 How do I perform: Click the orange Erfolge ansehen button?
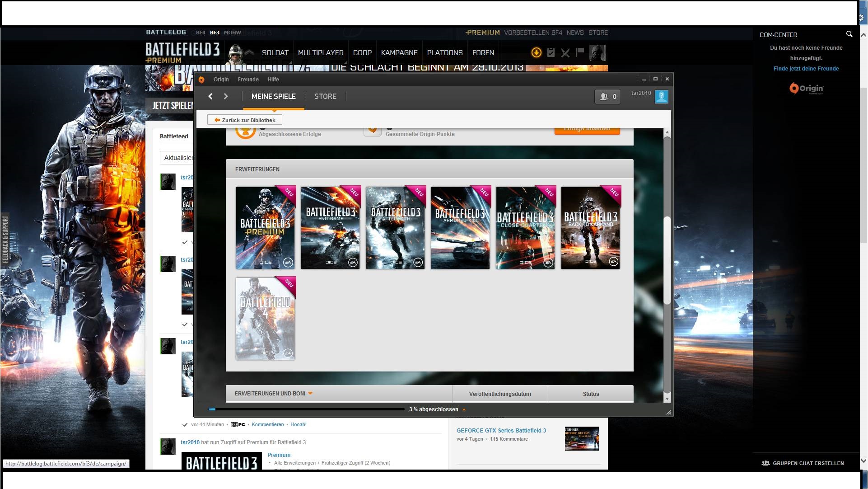(x=587, y=130)
